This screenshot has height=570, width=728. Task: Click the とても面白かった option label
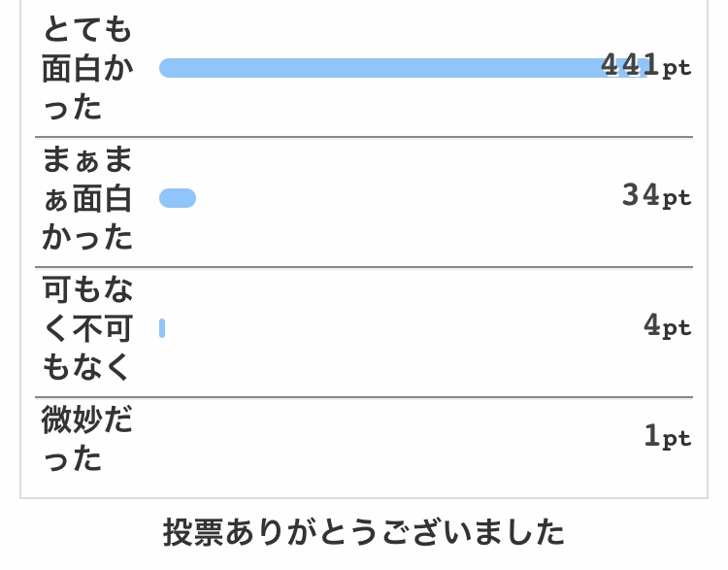(x=87, y=68)
